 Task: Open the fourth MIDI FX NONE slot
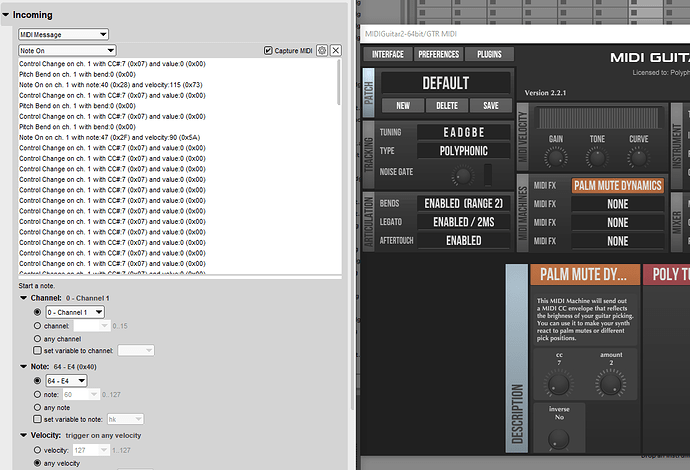click(x=618, y=241)
